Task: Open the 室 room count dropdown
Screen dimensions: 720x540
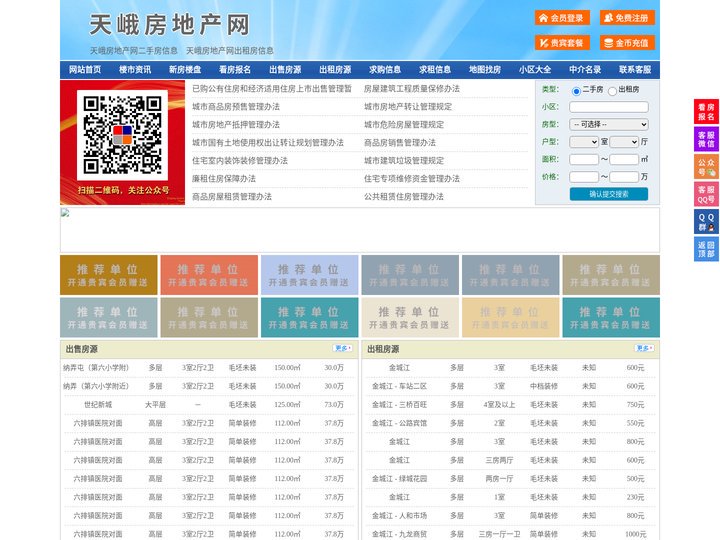Action: click(x=584, y=142)
